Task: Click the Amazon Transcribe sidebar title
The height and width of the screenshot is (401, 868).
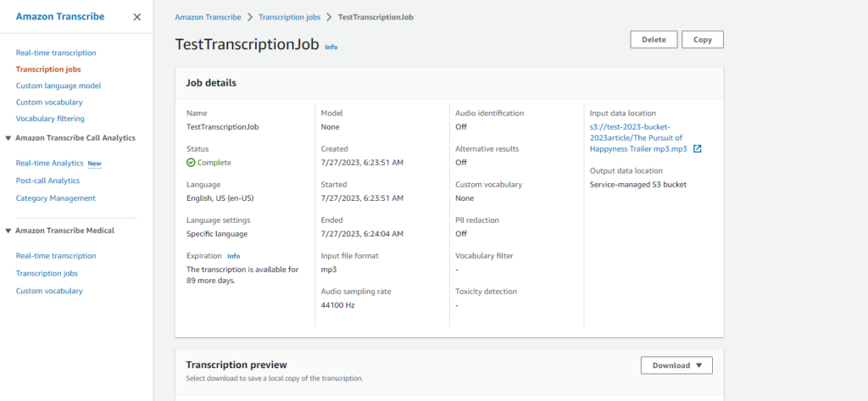Action: click(60, 17)
